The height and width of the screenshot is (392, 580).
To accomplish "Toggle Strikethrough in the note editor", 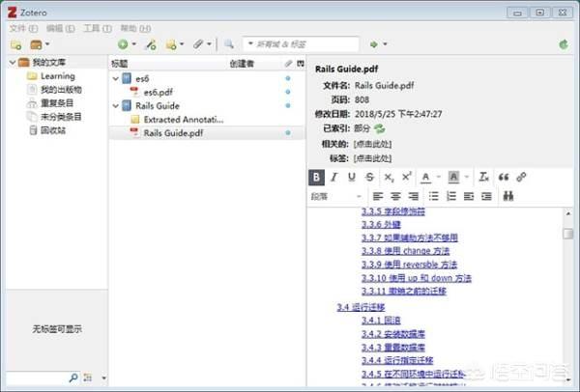I will point(369,178).
